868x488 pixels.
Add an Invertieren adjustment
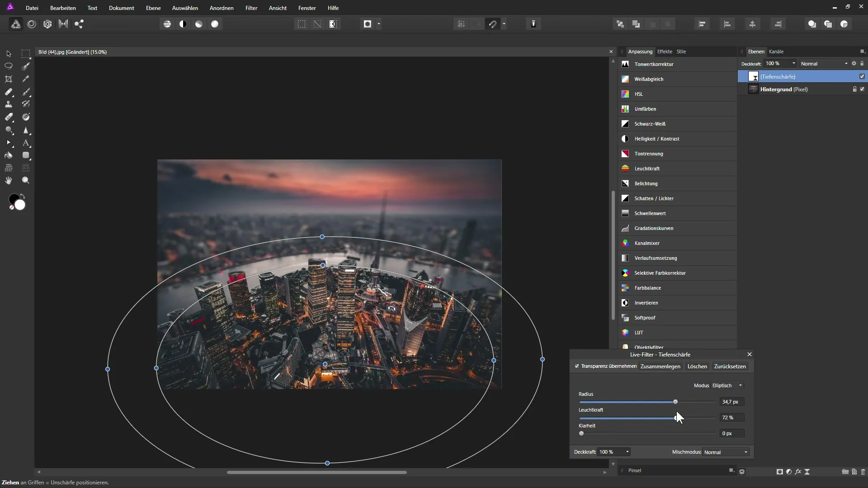pos(677,303)
